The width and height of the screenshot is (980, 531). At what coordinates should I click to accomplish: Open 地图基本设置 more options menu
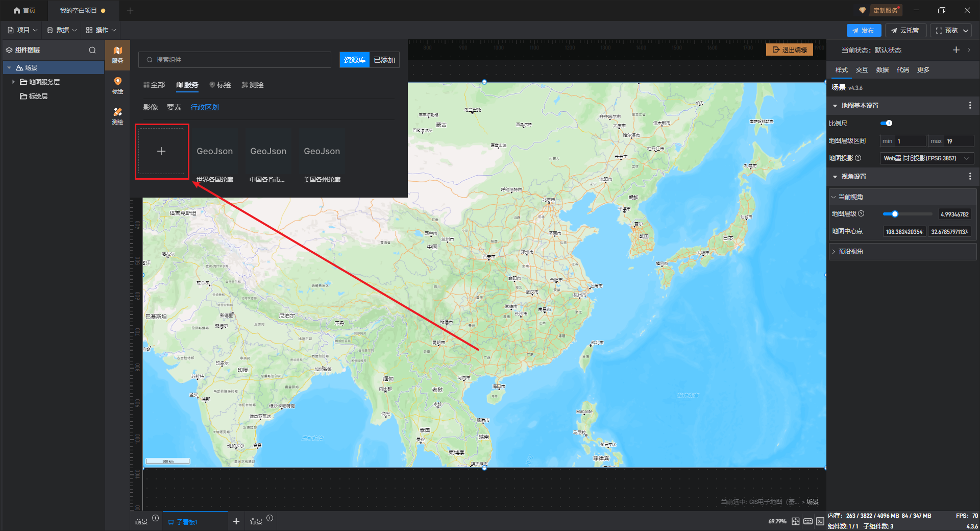[970, 105]
